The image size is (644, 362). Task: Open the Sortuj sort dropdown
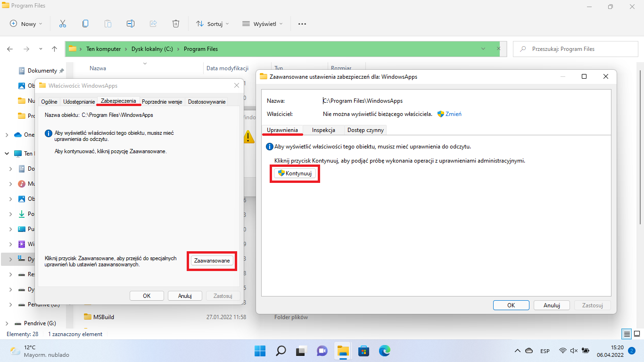(x=213, y=24)
